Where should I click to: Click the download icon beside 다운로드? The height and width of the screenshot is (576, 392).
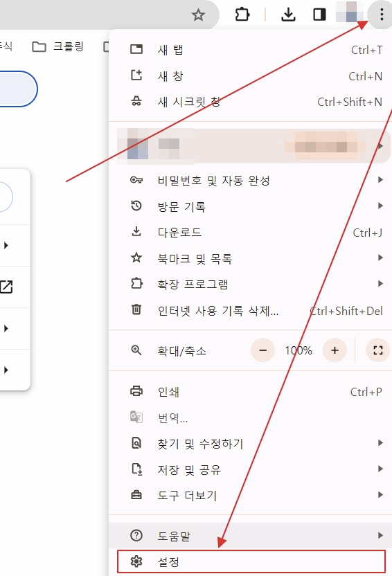pos(136,231)
